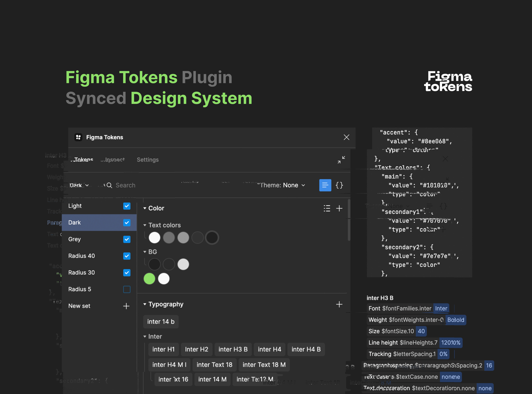Toggle the Grey token set checkbox
532x394 pixels.
pyautogui.click(x=127, y=239)
